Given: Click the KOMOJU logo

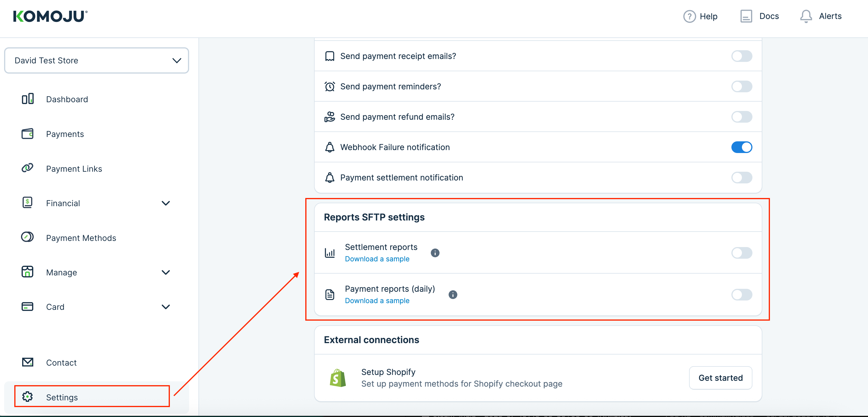Looking at the screenshot, I should click(50, 16).
